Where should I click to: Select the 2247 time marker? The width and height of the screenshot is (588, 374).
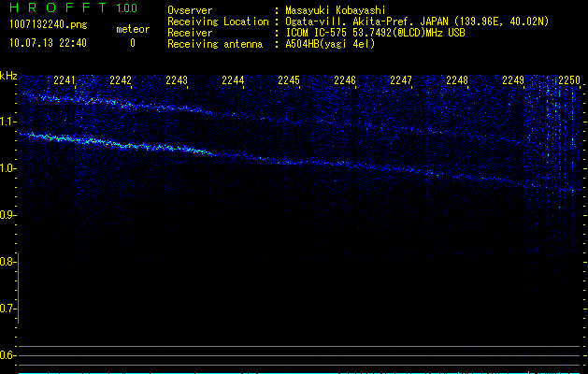tap(401, 80)
